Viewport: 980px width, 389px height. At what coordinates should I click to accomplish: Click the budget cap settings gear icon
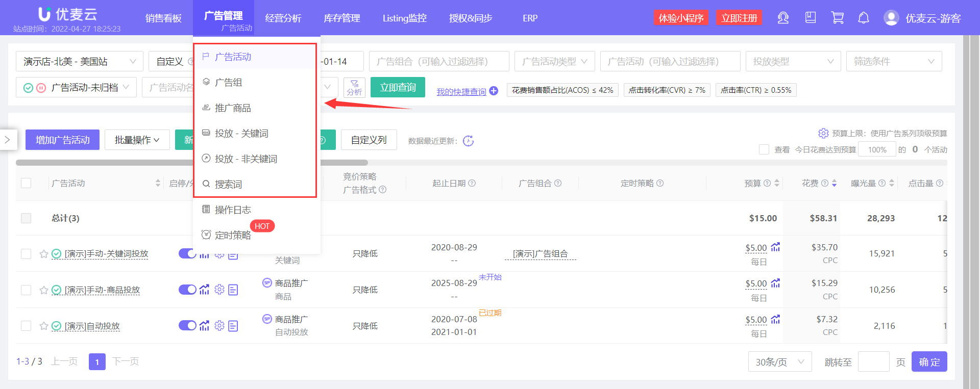[823, 133]
